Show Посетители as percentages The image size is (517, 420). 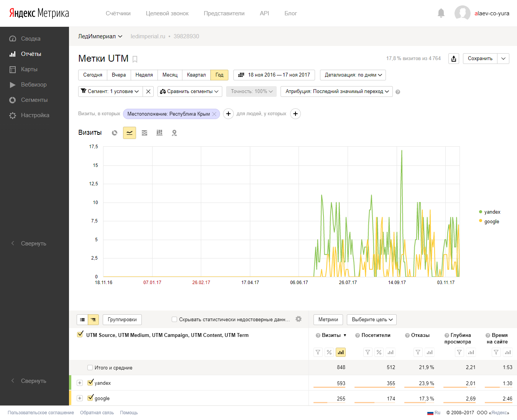click(379, 352)
